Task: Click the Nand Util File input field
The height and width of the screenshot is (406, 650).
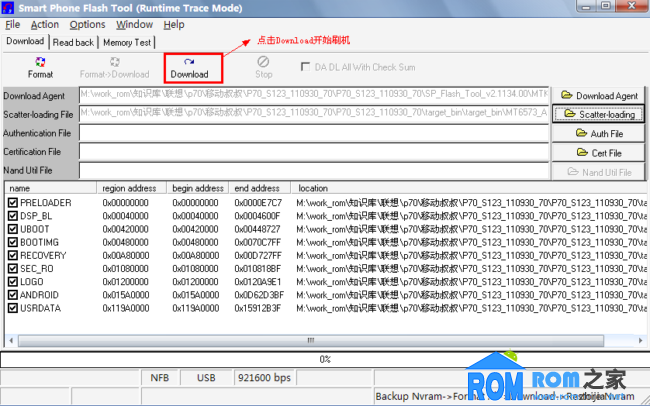Action: pyautogui.click(x=314, y=170)
